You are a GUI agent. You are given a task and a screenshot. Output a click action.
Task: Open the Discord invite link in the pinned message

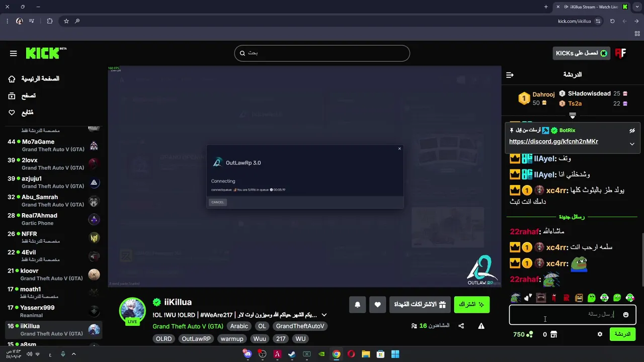(553, 142)
